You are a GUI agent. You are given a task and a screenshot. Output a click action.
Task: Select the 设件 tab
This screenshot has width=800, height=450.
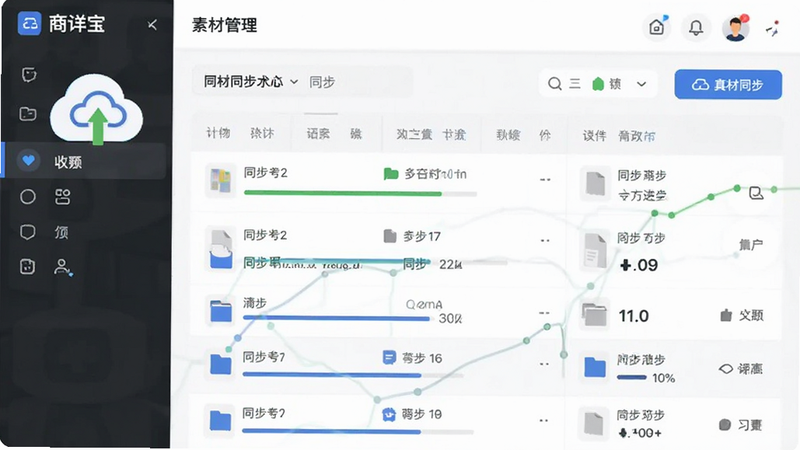tap(594, 136)
